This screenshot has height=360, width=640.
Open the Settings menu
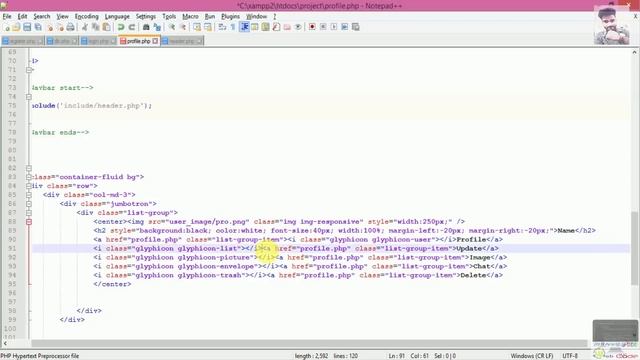(x=146, y=16)
